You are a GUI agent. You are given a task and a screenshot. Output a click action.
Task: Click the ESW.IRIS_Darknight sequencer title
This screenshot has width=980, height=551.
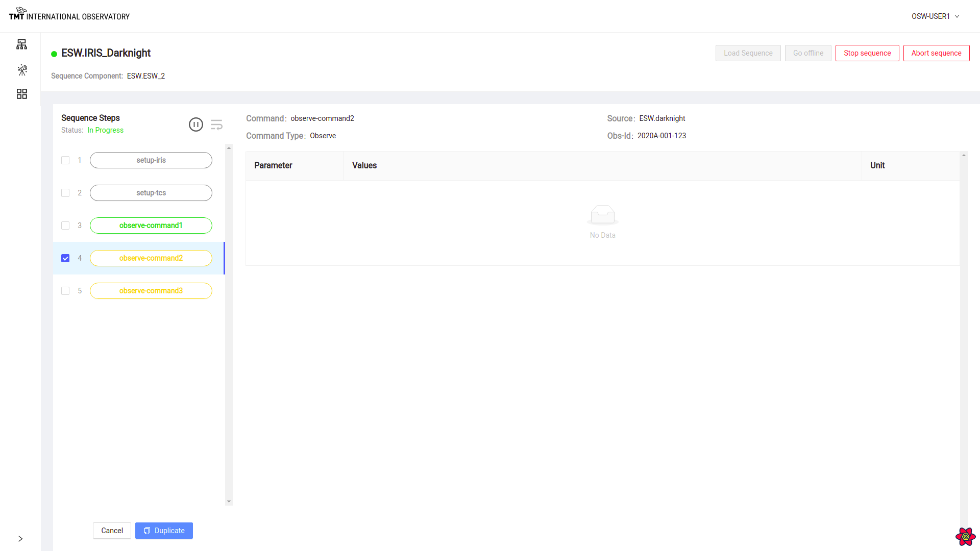(106, 53)
